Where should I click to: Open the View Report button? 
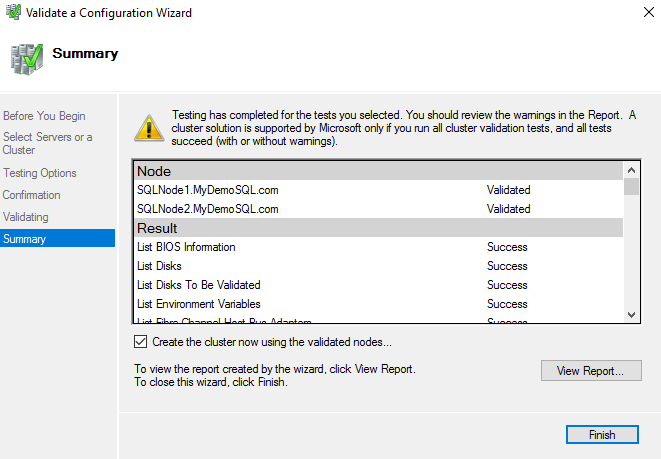click(x=591, y=370)
